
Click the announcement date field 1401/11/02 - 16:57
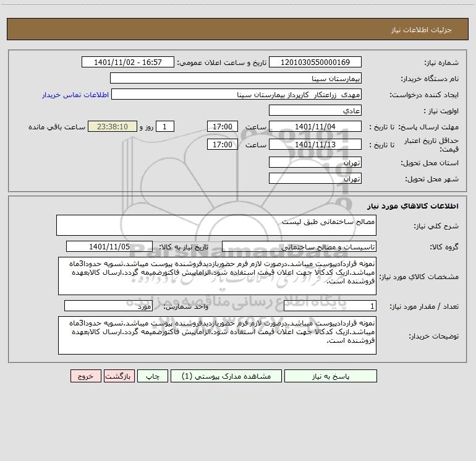coord(128,62)
